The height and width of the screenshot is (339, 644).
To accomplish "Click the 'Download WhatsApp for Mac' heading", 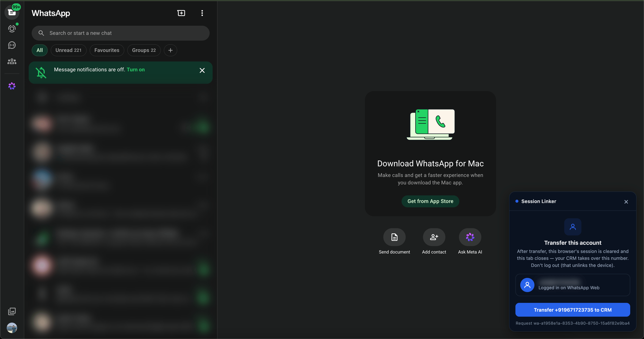I will coord(430,163).
